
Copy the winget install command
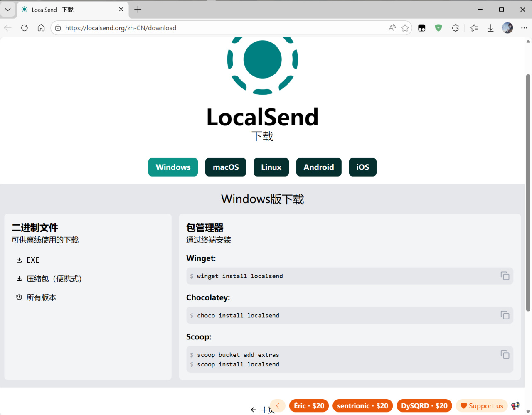(505, 276)
